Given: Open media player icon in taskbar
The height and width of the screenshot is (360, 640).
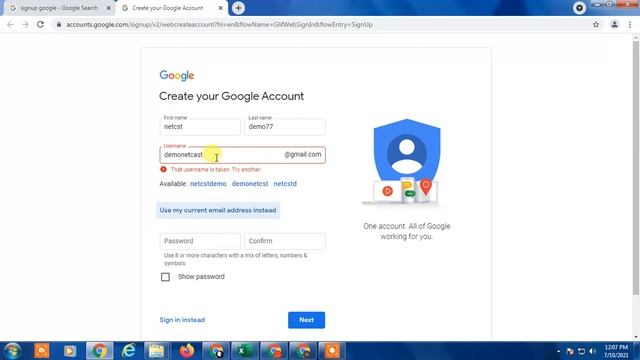Looking at the screenshot, I should coord(70,351).
